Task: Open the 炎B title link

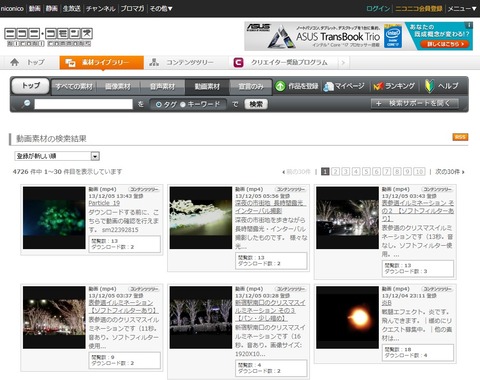Action: 387,303
